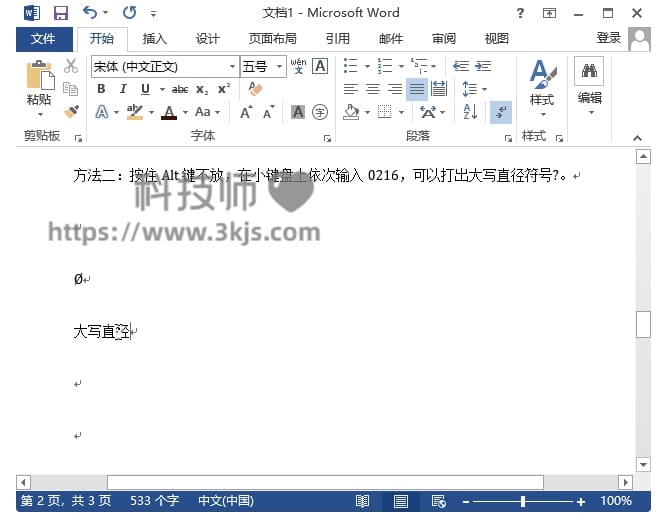Click page count 第 2 页, 共 3 页
This screenshot has width=670, height=515.
tap(66, 501)
